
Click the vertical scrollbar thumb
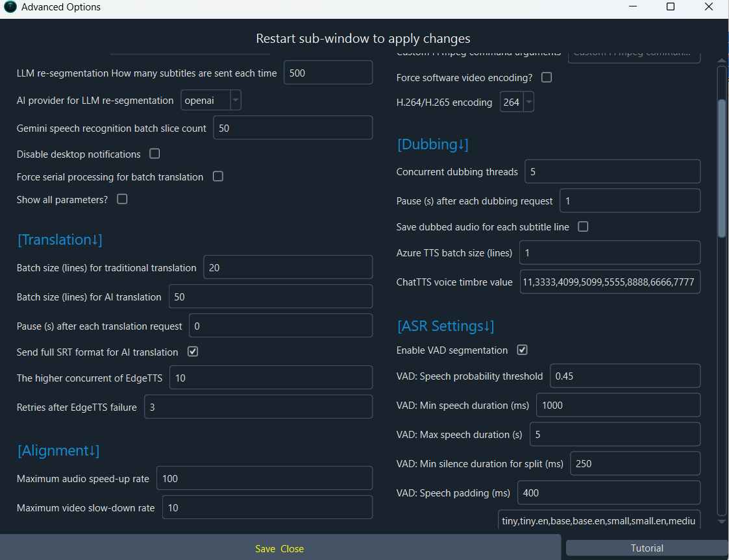tap(721, 169)
